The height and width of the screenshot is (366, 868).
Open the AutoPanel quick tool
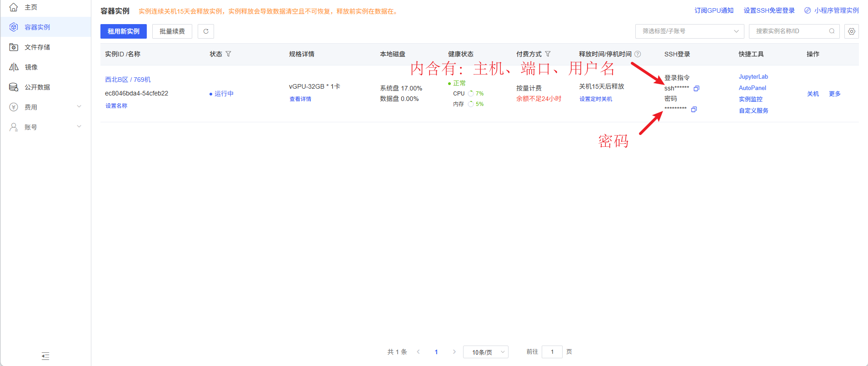(753, 88)
